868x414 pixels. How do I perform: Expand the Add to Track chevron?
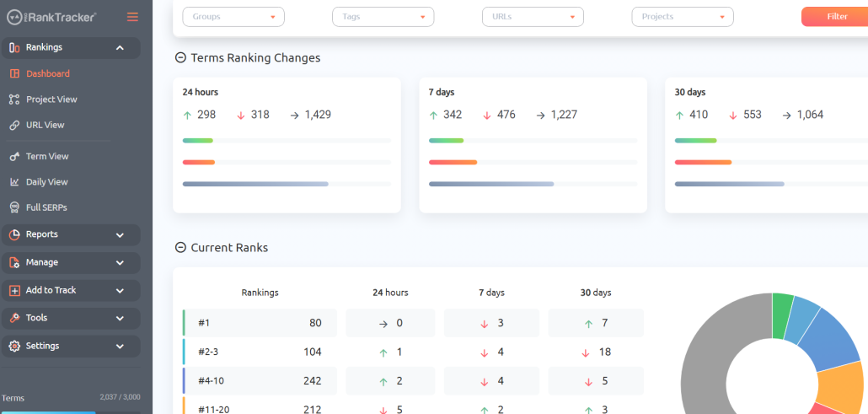[120, 290]
